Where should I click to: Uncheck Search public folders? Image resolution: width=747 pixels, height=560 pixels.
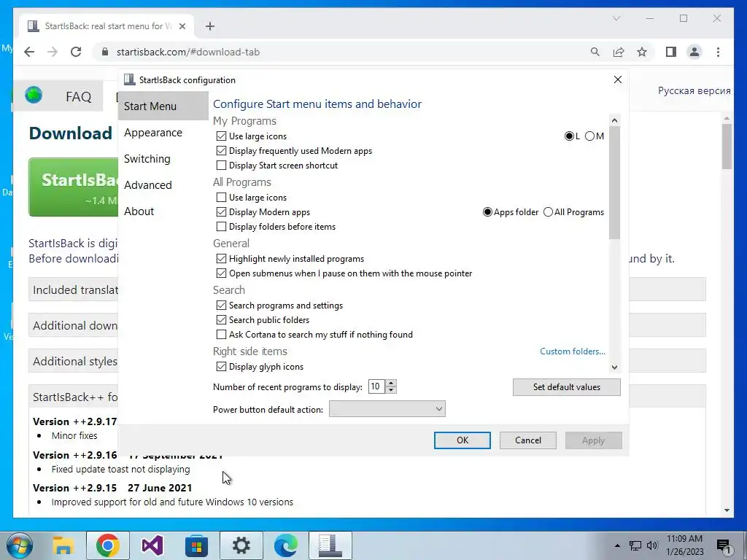pyautogui.click(x=221, y=320)
